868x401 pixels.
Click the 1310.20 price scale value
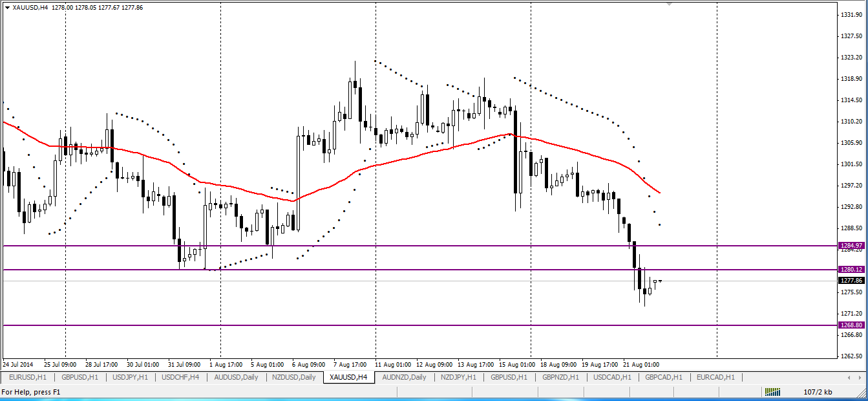click(x=852, y=121)
